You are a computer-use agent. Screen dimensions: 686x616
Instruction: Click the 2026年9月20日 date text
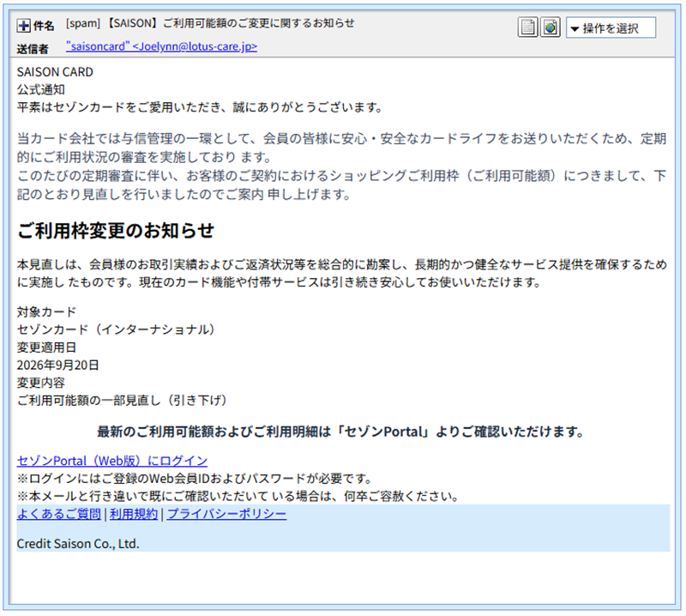tap(57, 365)
